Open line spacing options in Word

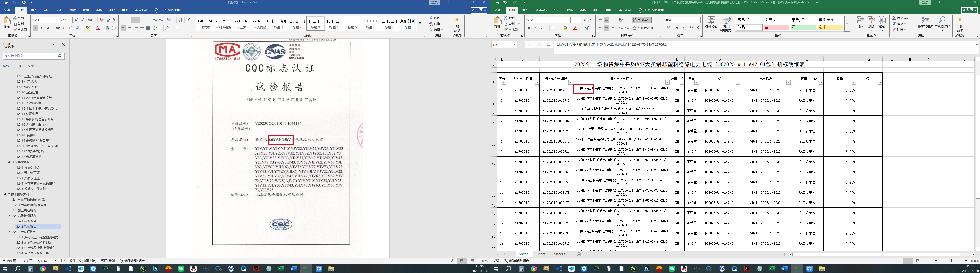[x=157, y=28]
